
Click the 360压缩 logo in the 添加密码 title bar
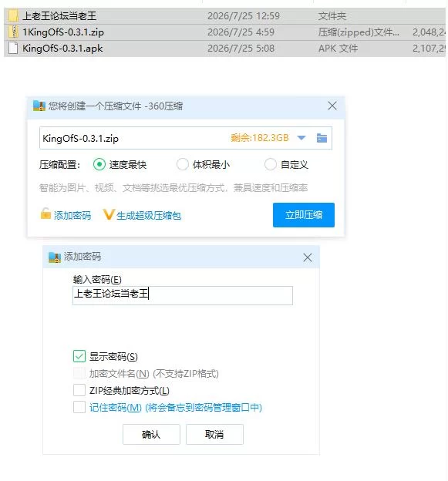pyautogui.click(x=55, y=257)
